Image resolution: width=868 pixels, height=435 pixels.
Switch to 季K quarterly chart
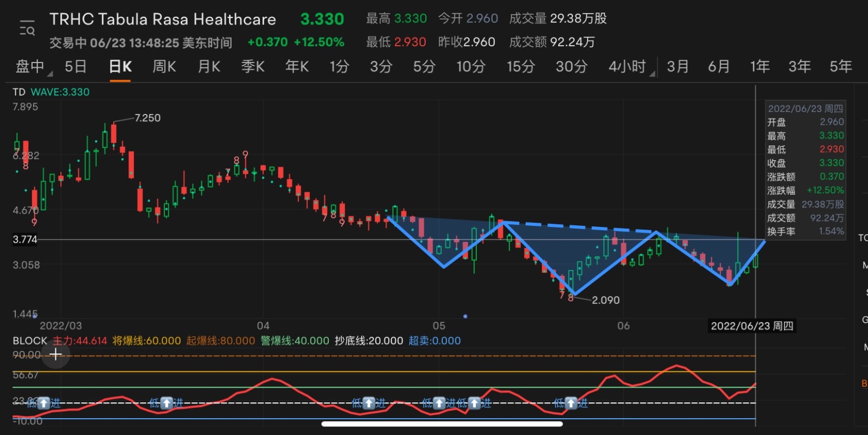253,66
